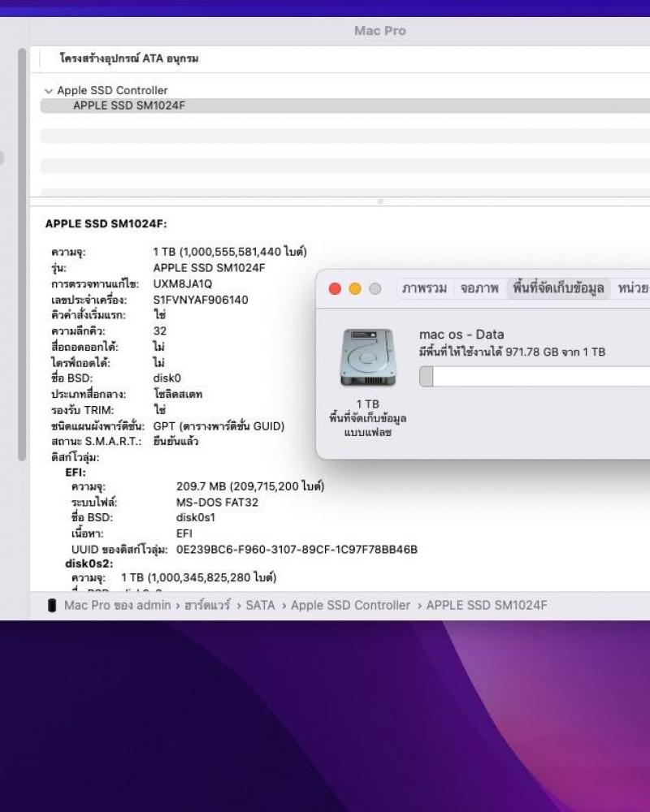Click the serial number "S1FVNYAF906140"
Image resolution: width=650 pixels, height=812 pixels.
click(201, 300)
